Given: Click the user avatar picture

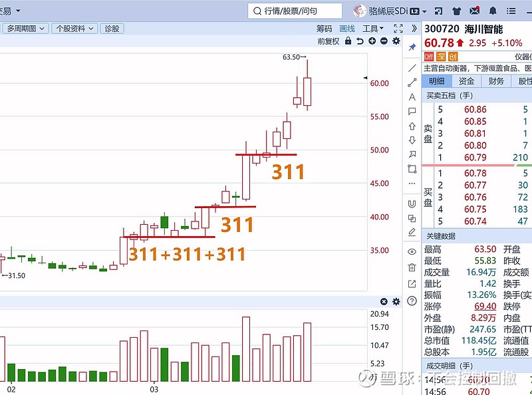Looking at the screenshot, I should (x=359, y=11).
